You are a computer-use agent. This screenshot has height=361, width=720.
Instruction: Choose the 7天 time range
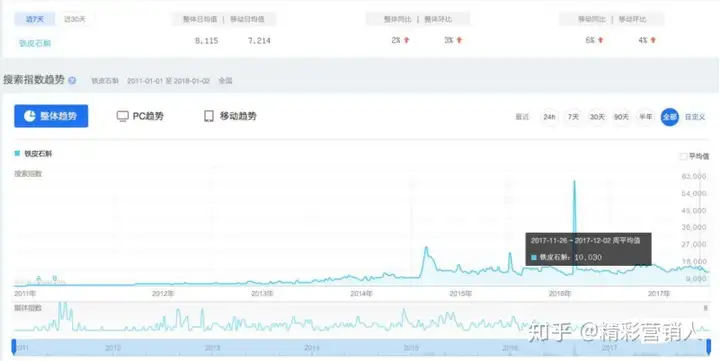[x=574, y=117]
